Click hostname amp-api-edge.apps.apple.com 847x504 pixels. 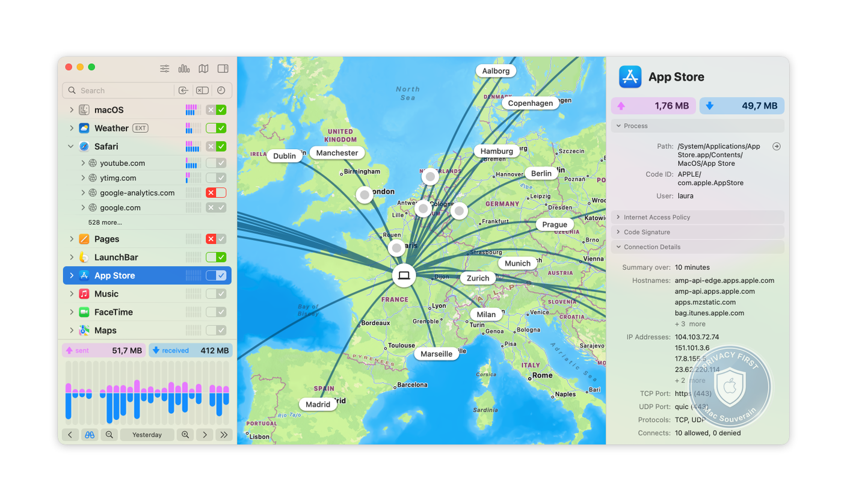(x=724, y=280)
